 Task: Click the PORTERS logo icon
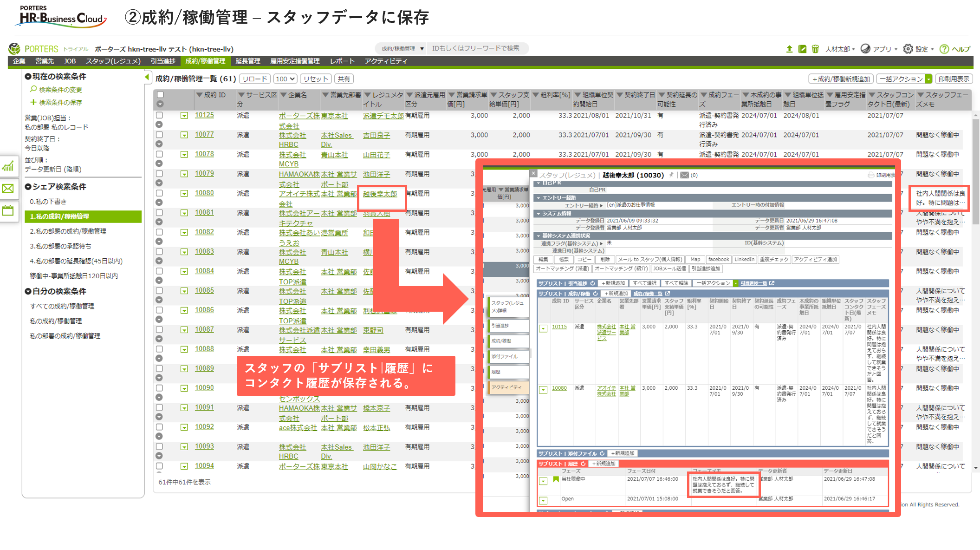click(x=14, y=48)
